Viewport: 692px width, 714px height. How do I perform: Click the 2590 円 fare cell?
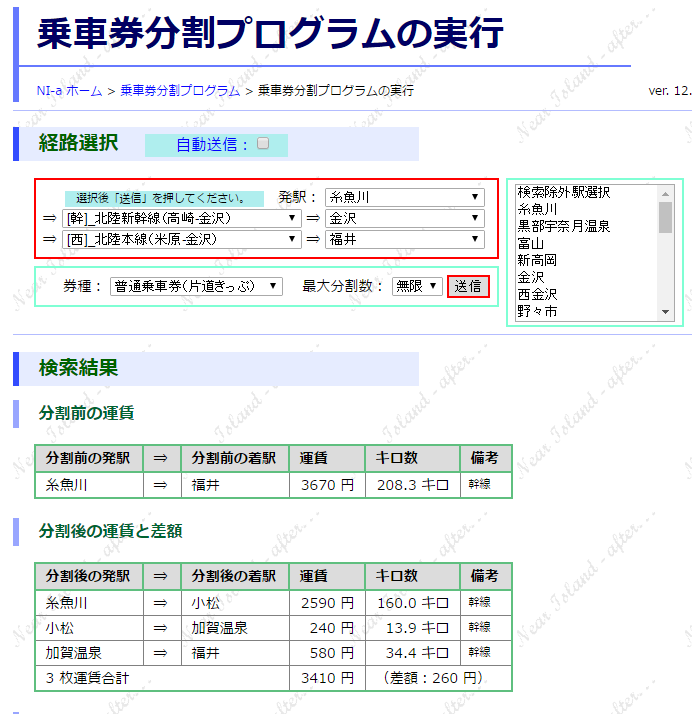[x=327, y=603]
